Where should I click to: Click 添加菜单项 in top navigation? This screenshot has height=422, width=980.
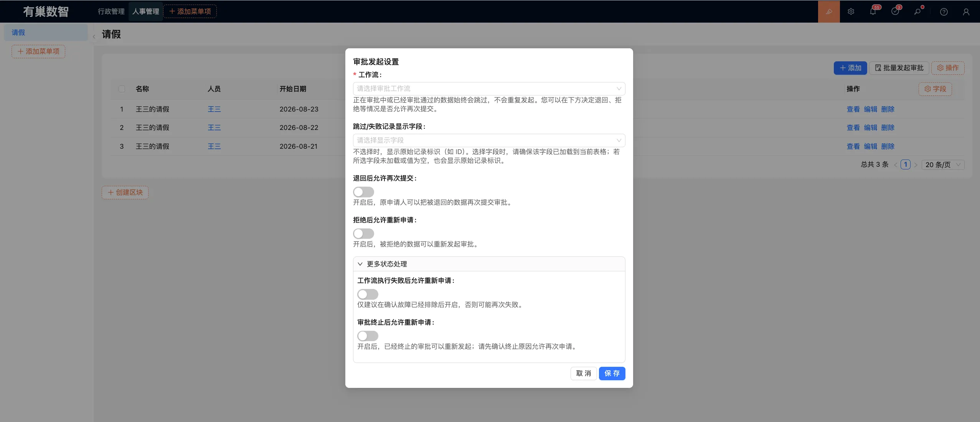[x=190, y=11]
